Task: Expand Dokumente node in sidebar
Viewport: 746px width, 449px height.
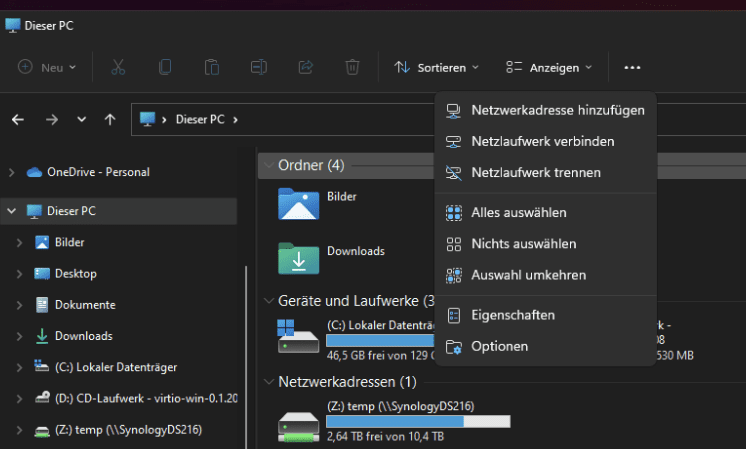Action: click(20, 305)
